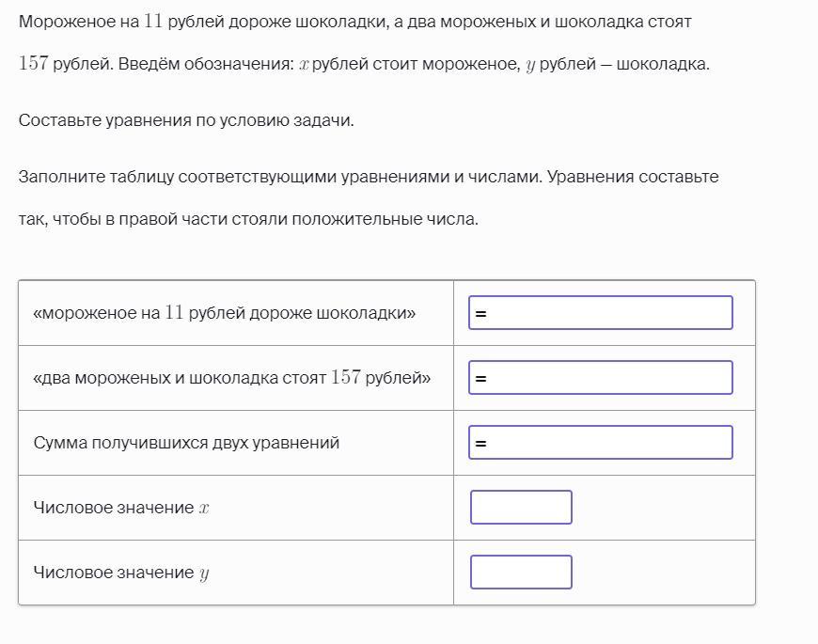Click the row label «мороженое на 11 рублей дороже шоколадки»
This screenshot has height=644, width=818.
tap(225, 313)
